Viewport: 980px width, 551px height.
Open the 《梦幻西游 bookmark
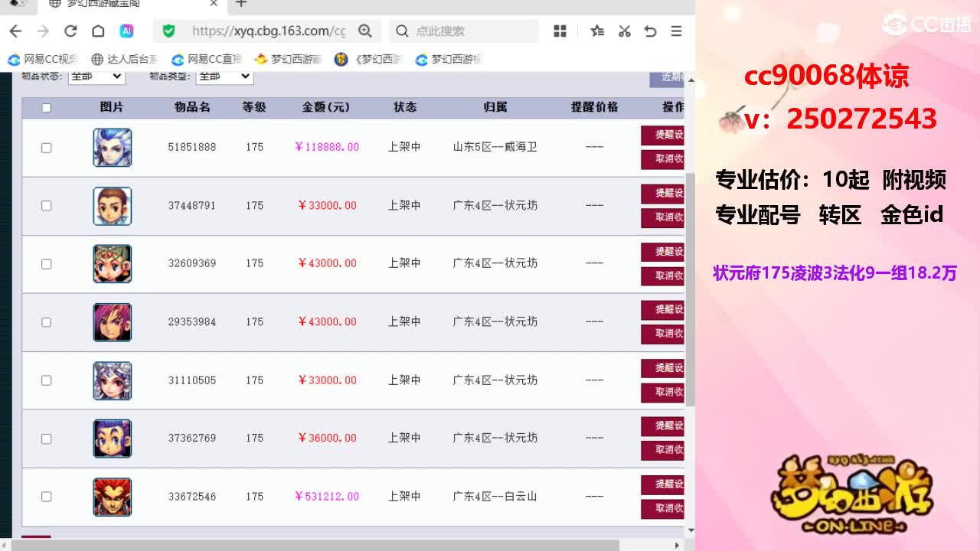tap(369, 59)
